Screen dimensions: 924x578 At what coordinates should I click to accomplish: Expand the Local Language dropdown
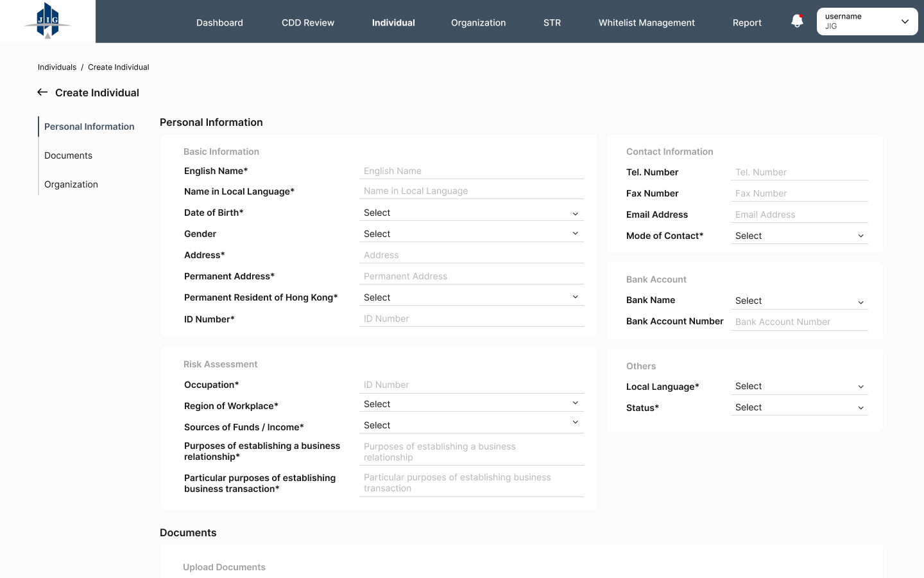click(x=800, y=386)
